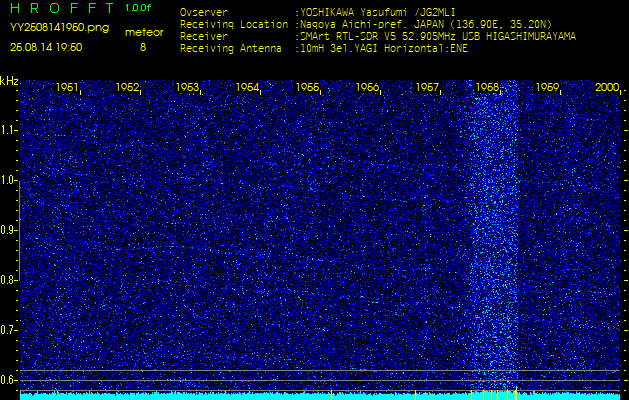Click the 1955 time label
The image size is (629, 400).
pos(307,87)
